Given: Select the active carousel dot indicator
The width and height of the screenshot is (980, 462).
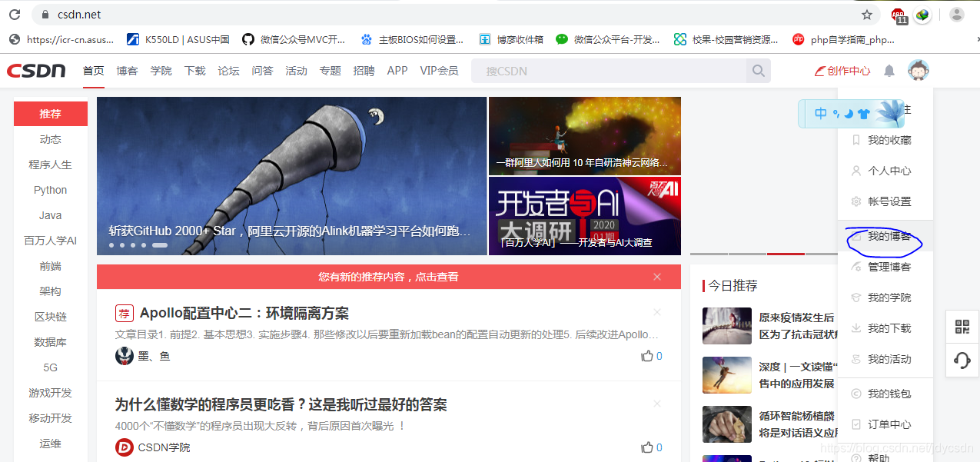Looking at the screenshot, I should 160,245.
